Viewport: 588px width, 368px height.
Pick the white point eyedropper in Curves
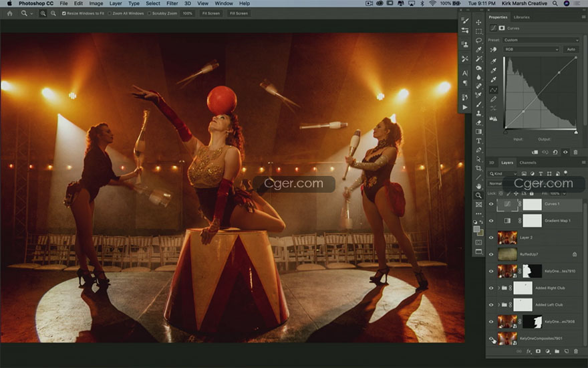(x=494, y=80)
